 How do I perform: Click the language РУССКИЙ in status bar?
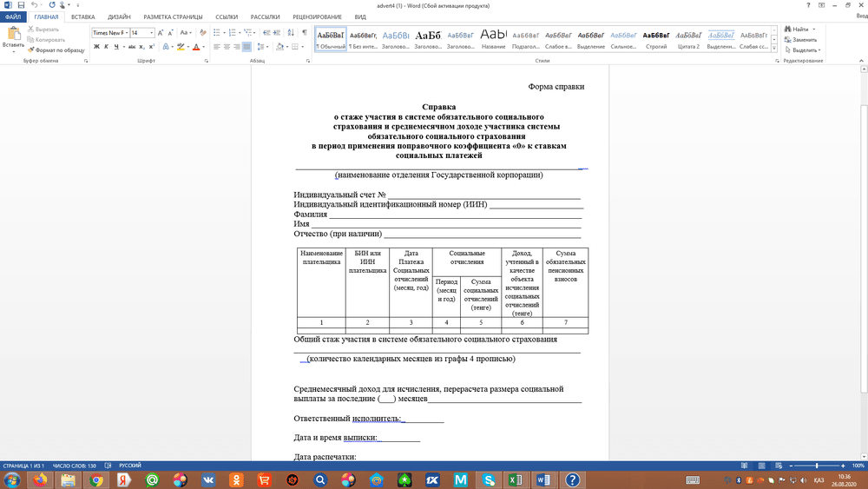click(130, 466)
